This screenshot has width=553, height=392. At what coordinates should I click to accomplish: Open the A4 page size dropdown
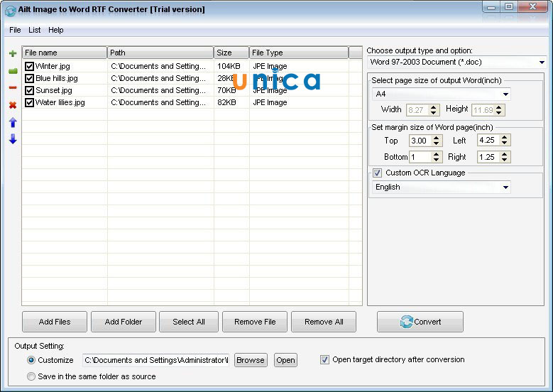pos(505,94)
